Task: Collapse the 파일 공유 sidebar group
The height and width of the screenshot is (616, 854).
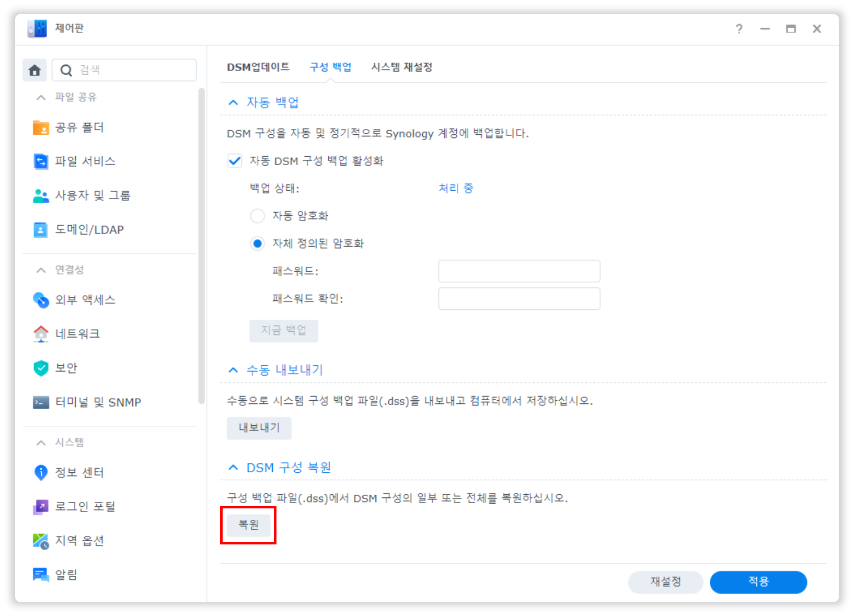Action: pos(41,98)
